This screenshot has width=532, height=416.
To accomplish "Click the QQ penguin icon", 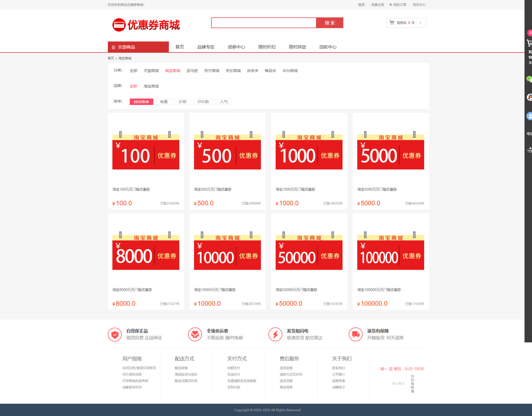I will coord(529,97).
